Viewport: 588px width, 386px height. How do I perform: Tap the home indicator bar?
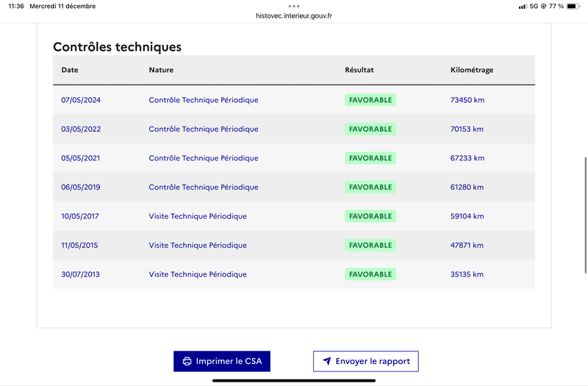point(294,381)
